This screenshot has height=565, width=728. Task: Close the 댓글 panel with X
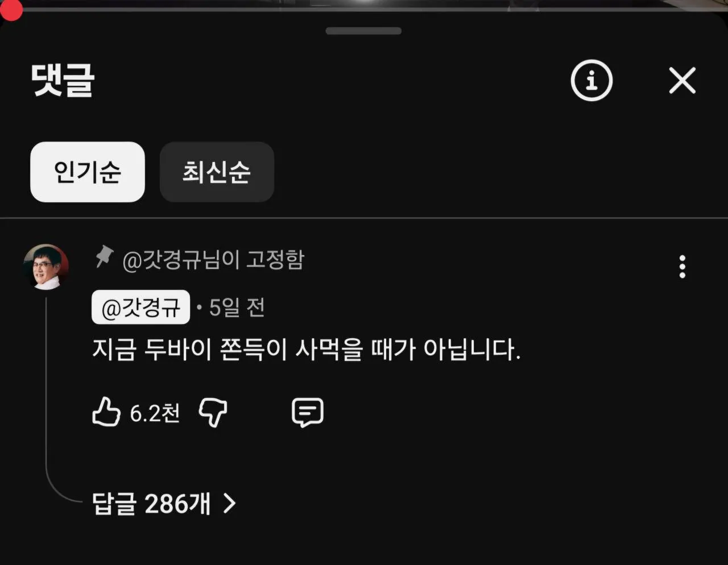(682, 80)
